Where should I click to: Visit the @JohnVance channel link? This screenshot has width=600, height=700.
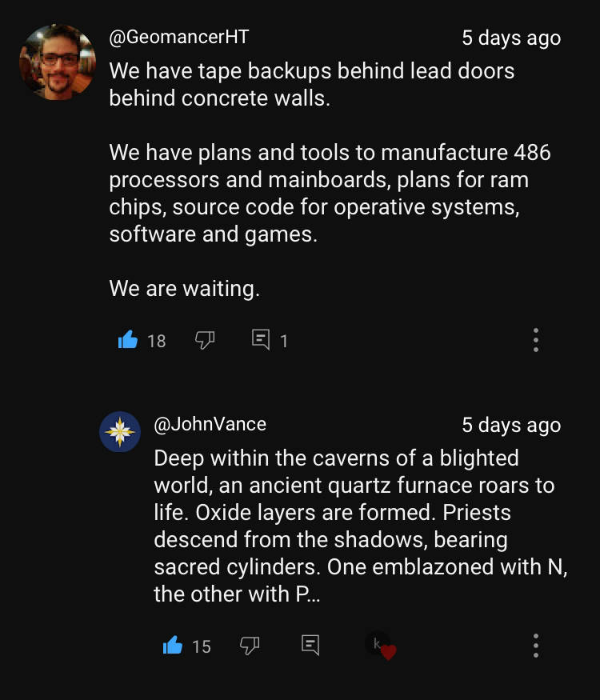[210, 424]
